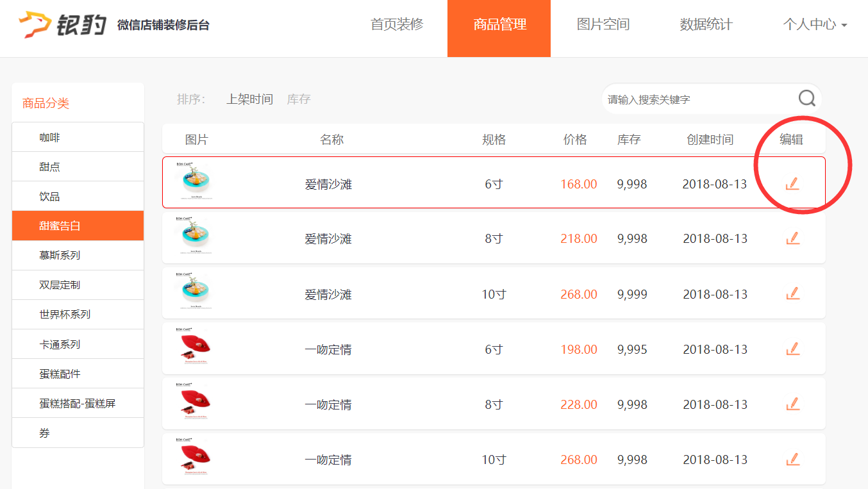The image size is (868, 489).
Task: Click edit pencil for 8寸 爱情沙滩
Action: tap(792, 238)
